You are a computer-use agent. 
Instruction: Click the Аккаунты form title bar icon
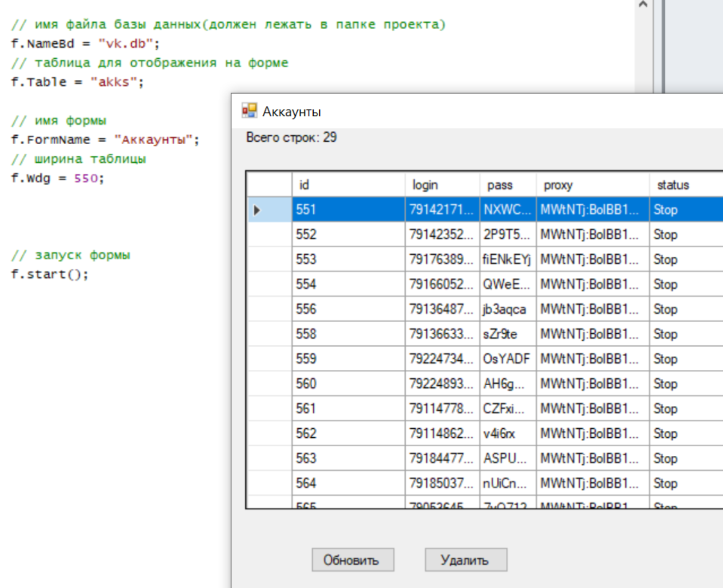(x=249, y=111)
